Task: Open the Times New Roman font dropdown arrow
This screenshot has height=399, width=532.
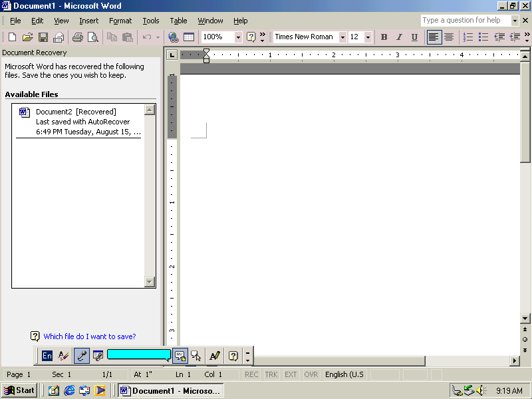Action: coord(342,37)
